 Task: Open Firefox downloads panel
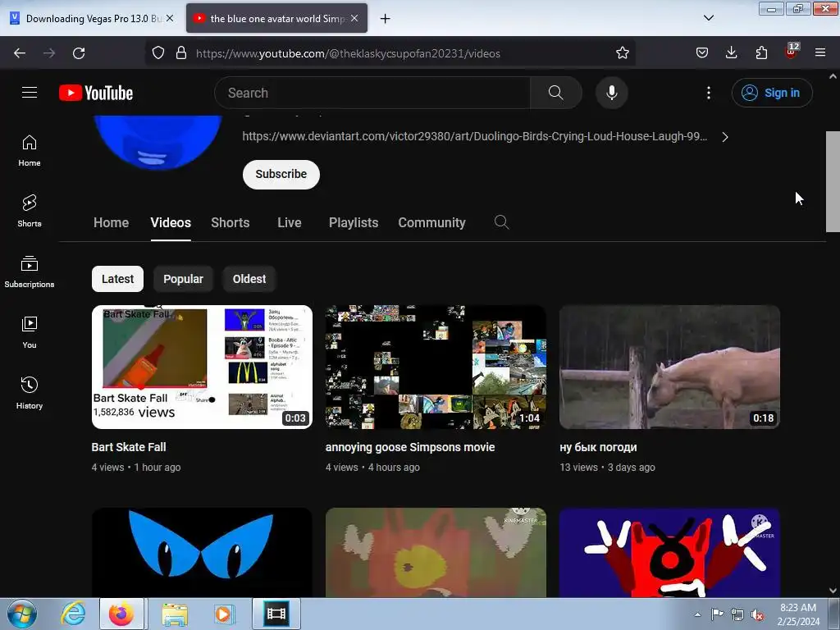(731, 53)
